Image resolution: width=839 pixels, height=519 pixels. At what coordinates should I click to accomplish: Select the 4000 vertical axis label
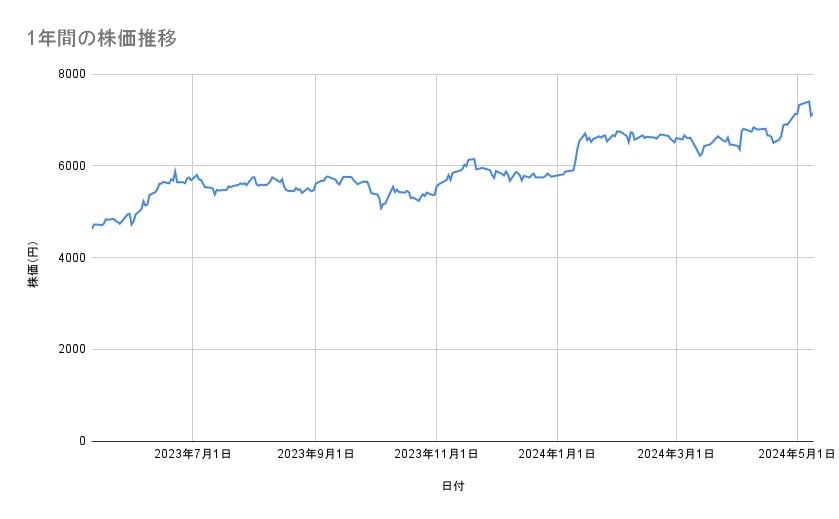(71, 258)
